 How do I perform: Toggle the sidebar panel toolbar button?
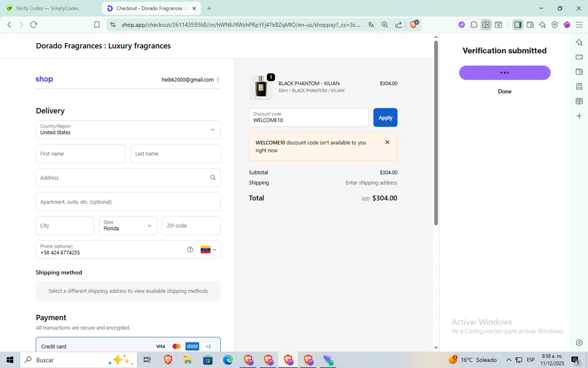point(518,25)
